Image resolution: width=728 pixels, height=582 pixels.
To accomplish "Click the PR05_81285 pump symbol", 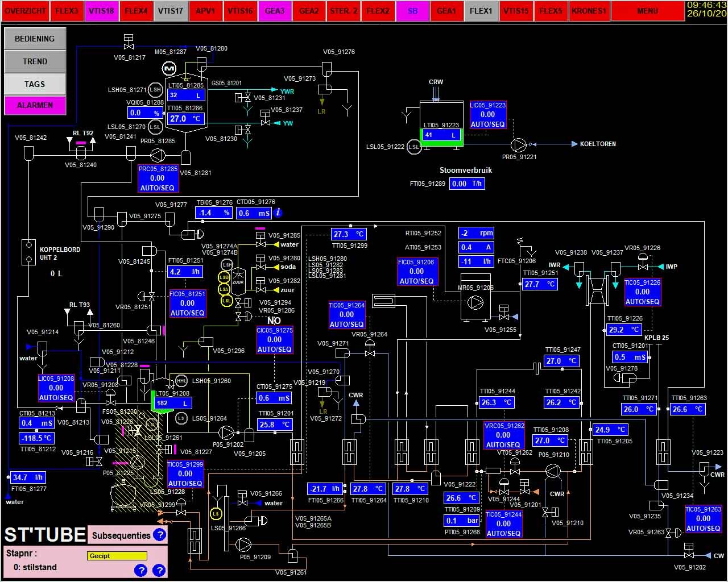I will pyautogui.click(x=158, y=155).
